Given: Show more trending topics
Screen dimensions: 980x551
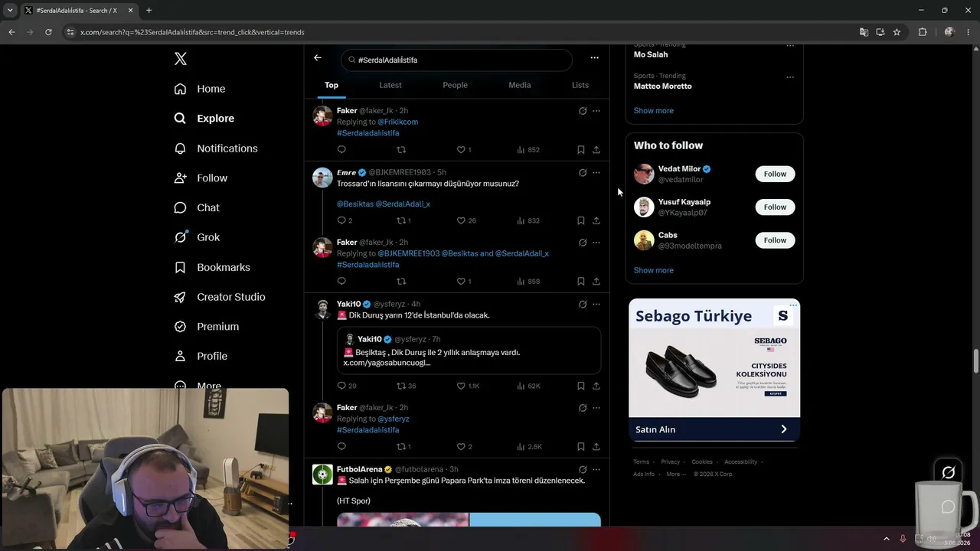Looking at the screenshot, I should [x=654, y=111].
